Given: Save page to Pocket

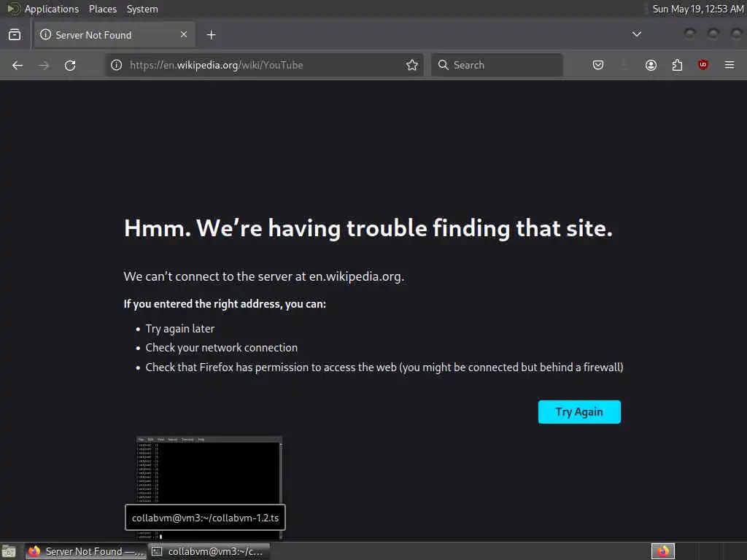Looking at the screenshot, I should click(598, 65).
